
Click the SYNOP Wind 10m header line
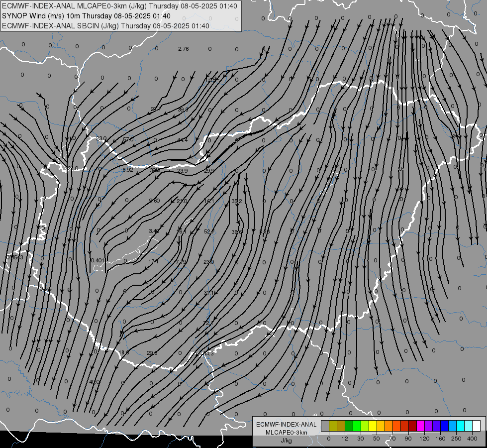[x=86, y=16]
